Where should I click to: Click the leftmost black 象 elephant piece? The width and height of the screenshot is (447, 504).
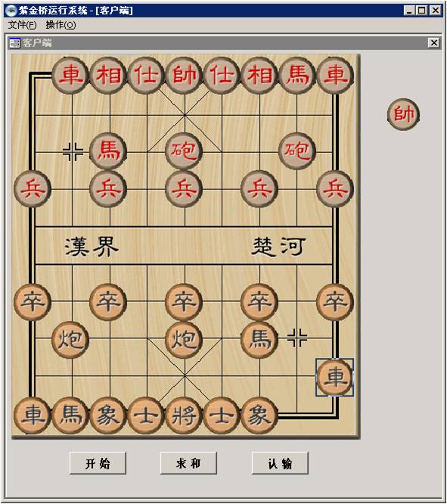coord(109,415)
